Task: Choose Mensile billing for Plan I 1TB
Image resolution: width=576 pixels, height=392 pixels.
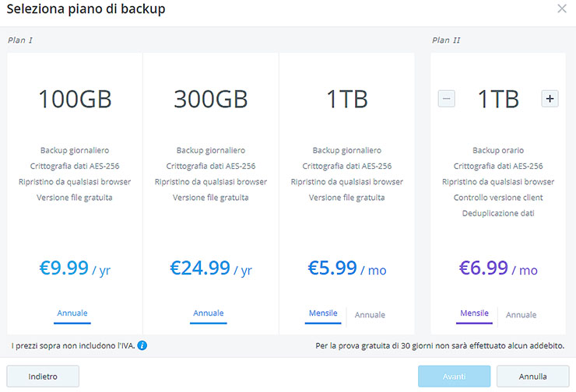Action: coord(322,314)
